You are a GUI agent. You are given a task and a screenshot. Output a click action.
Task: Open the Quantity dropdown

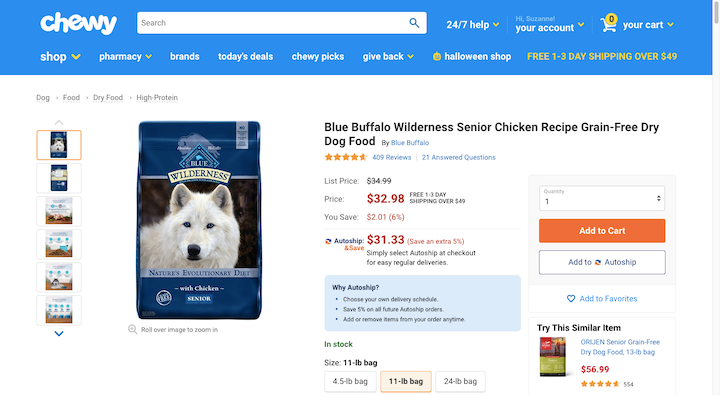[602, 198]
